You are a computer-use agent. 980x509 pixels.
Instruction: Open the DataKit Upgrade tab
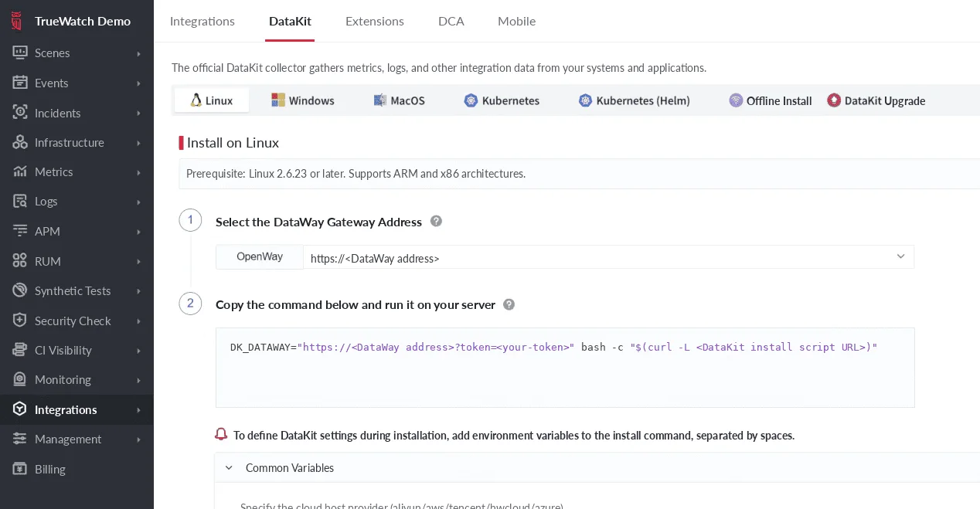(876, 100)
